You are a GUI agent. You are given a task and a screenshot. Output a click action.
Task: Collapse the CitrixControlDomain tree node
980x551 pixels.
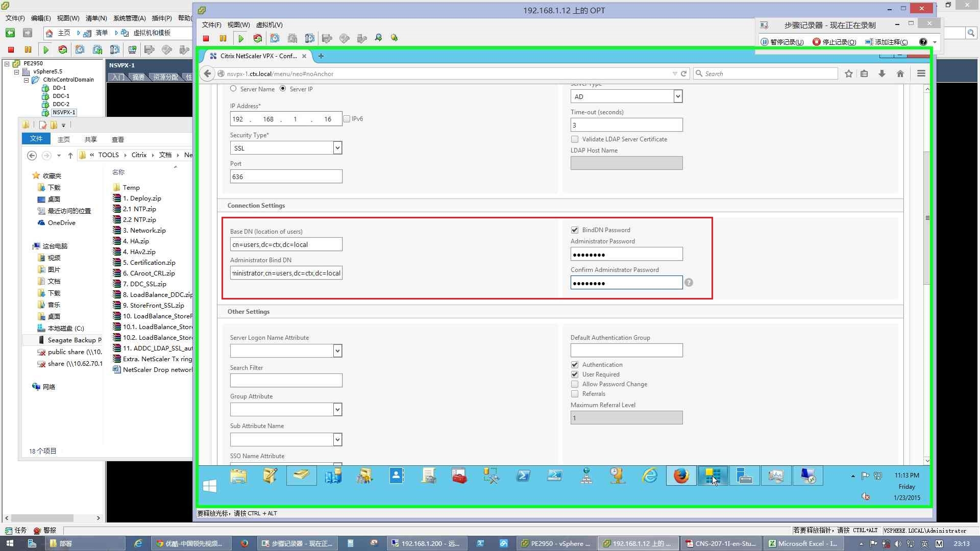(x=26, y=80)
